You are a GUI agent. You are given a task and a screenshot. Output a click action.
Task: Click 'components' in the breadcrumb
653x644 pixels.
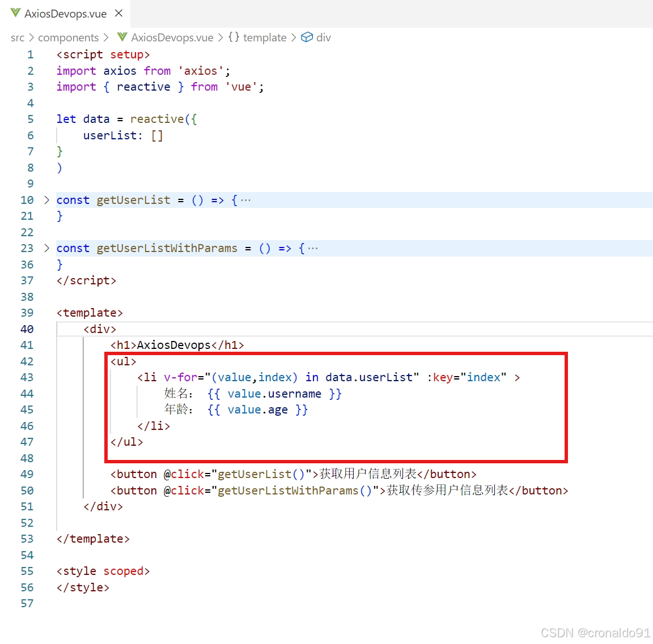pyautogui.click(x=68, y=38)
